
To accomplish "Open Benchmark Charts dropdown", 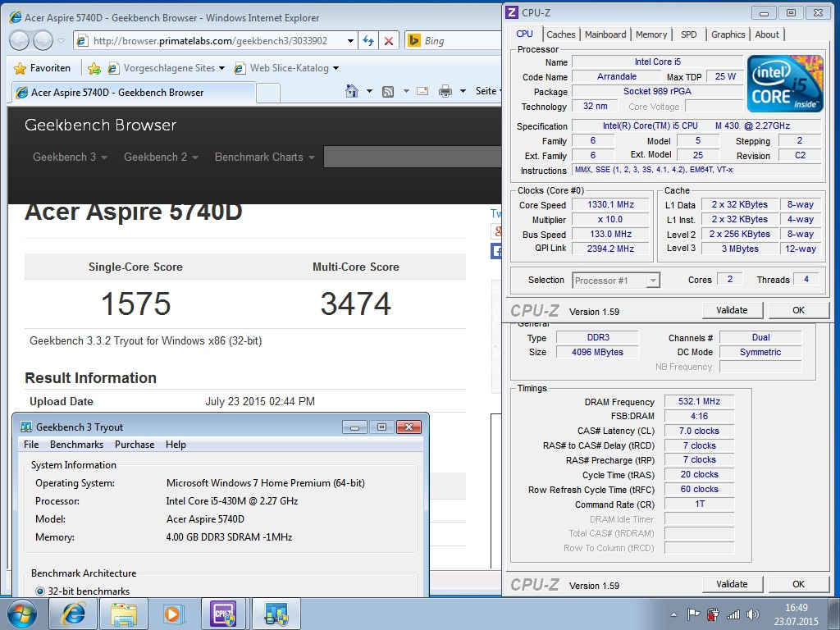I will [x=265, y=157].
